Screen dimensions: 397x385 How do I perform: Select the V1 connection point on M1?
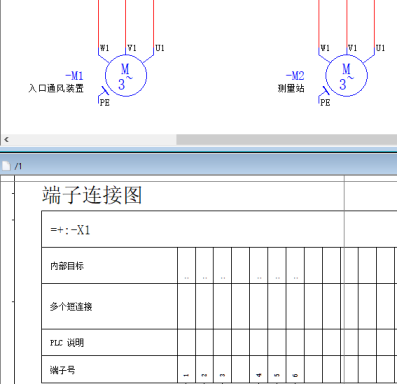click(132, 48)
